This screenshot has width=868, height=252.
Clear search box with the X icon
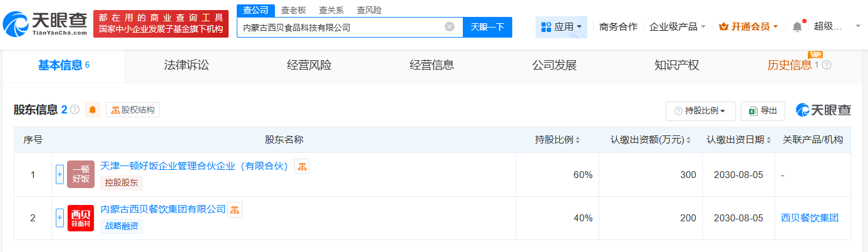coord(450,27)
